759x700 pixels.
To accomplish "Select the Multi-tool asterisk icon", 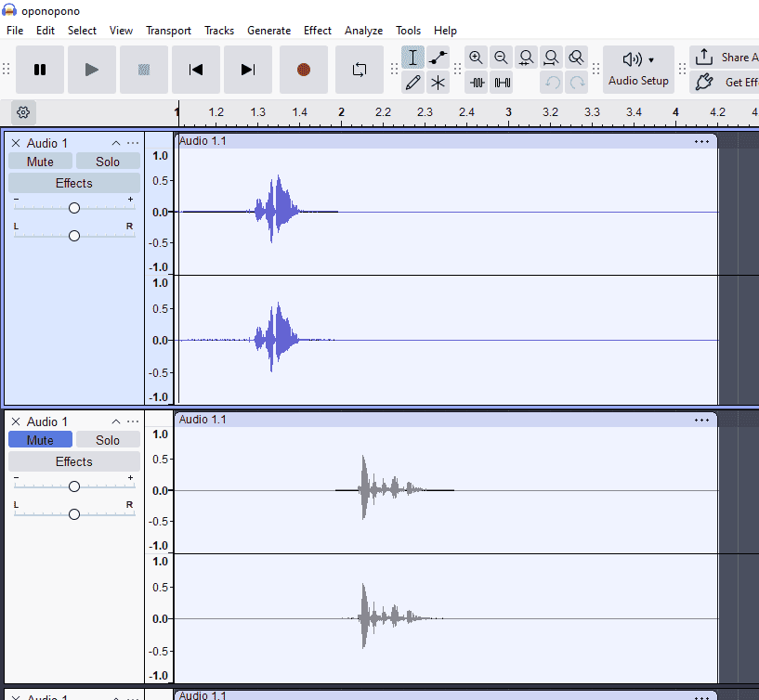I will click(x=438, y=83).
